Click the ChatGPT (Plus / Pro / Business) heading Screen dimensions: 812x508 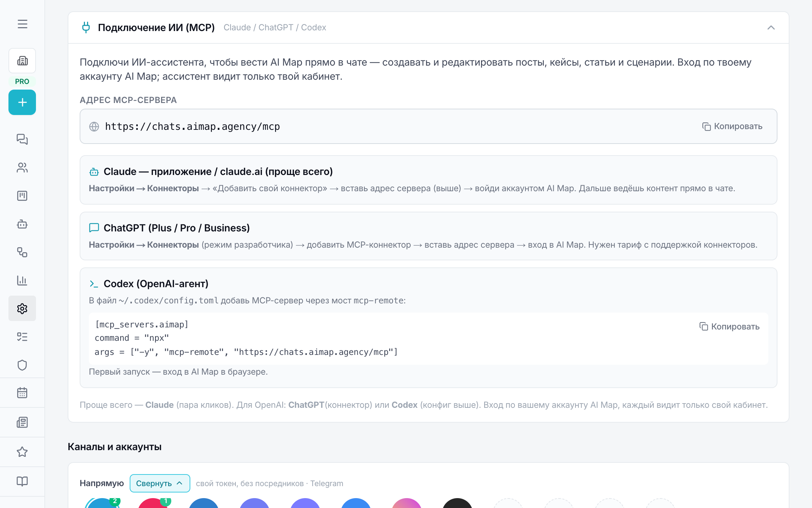coord(177,228)
